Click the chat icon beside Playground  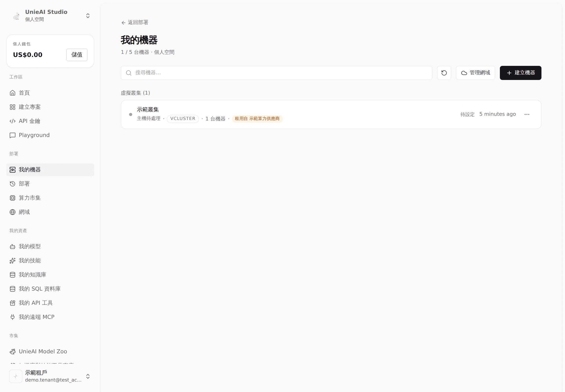(13, 135)
